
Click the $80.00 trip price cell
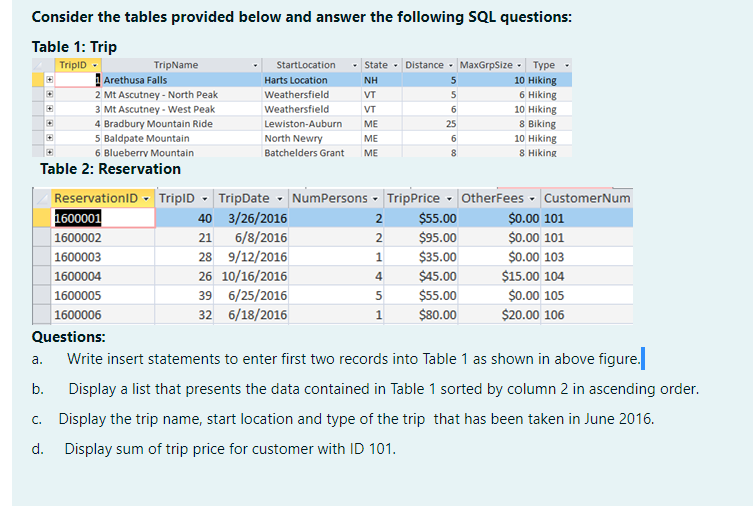tap(421, 314)
